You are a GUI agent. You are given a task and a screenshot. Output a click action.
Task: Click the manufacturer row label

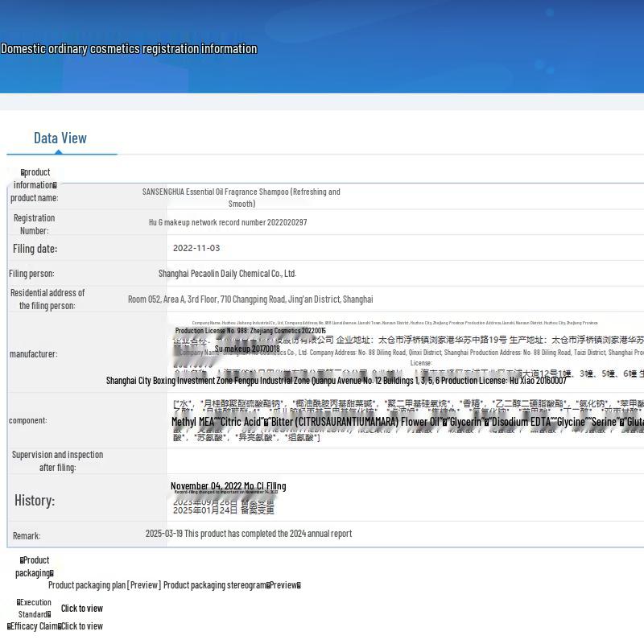pos(33,354)
